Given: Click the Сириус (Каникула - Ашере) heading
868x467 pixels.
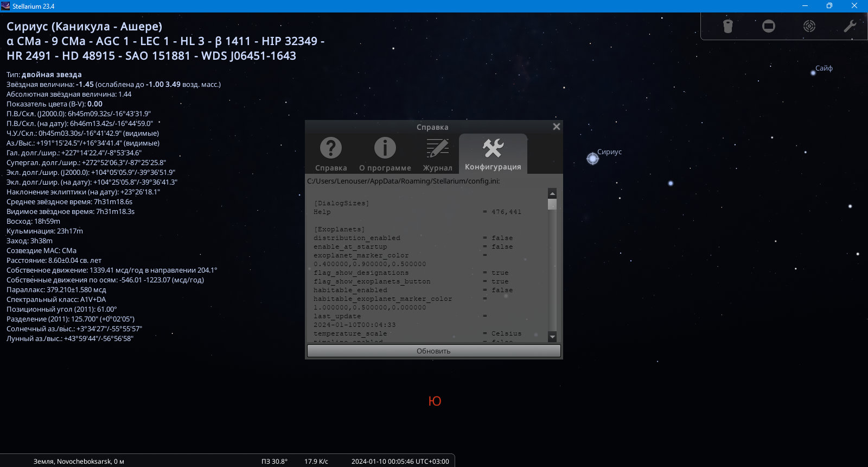Looking at the screenshot, I should point(84,27).
